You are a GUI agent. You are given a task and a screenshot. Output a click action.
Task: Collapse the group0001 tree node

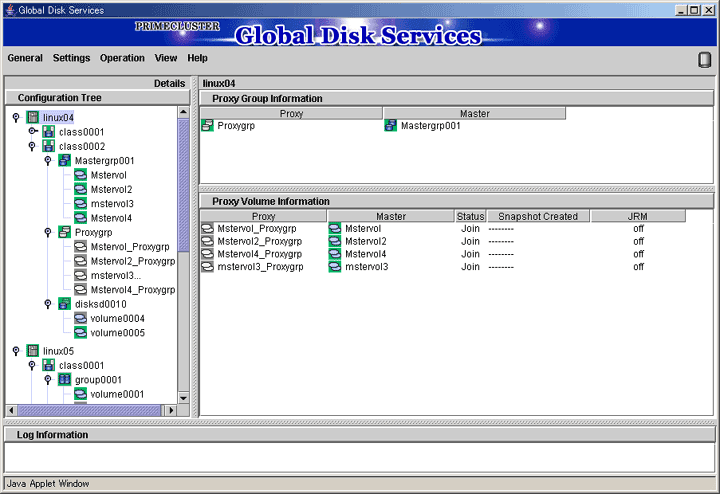pos(48,380)
